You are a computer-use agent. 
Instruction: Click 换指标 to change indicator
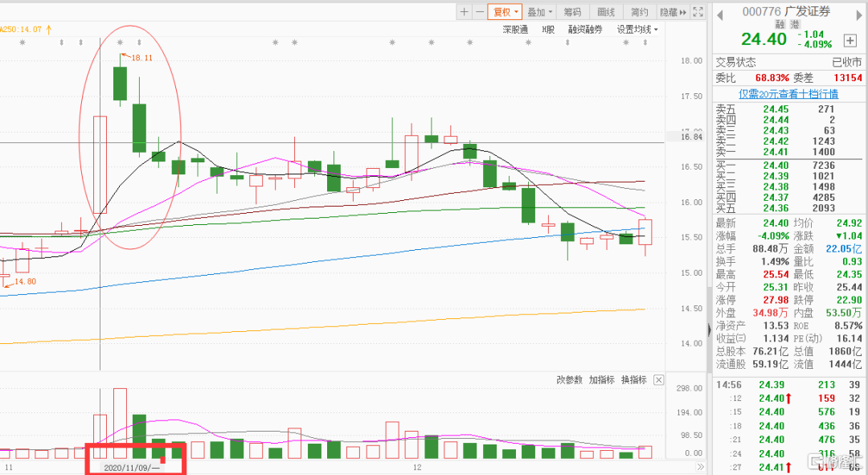(634, 380)
